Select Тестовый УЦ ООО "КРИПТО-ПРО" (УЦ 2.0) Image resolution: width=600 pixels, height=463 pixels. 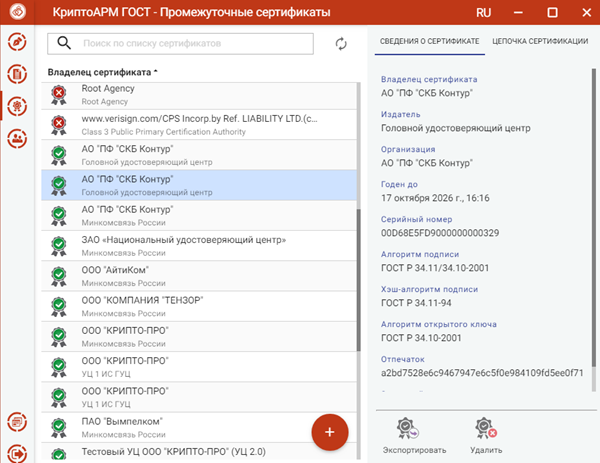pos(199,452)
